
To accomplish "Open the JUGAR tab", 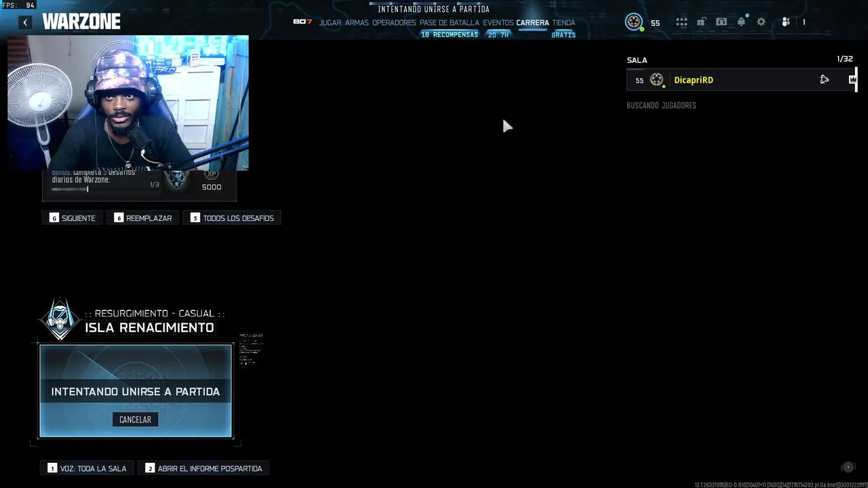I will click(330, 22).
